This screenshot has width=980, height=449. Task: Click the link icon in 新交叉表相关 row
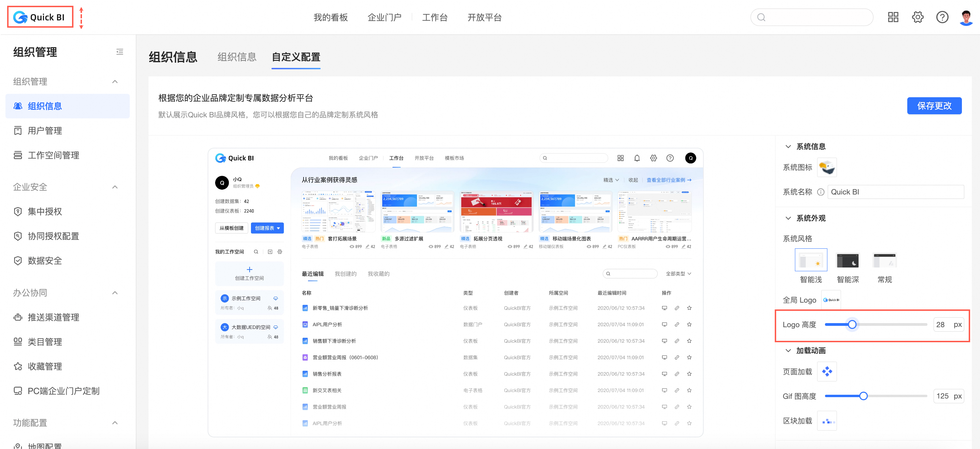point(677,390)
